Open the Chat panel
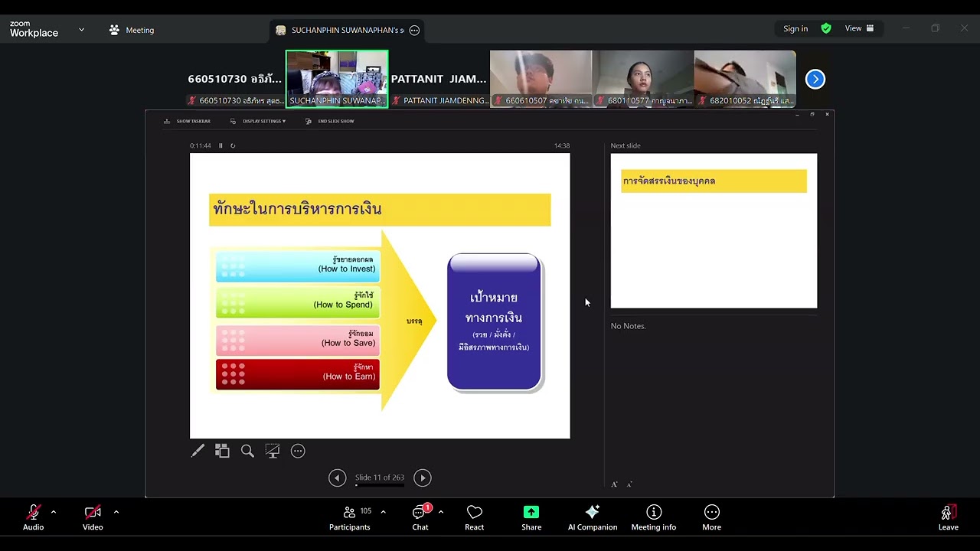980x551 pixels. point(420,517)
